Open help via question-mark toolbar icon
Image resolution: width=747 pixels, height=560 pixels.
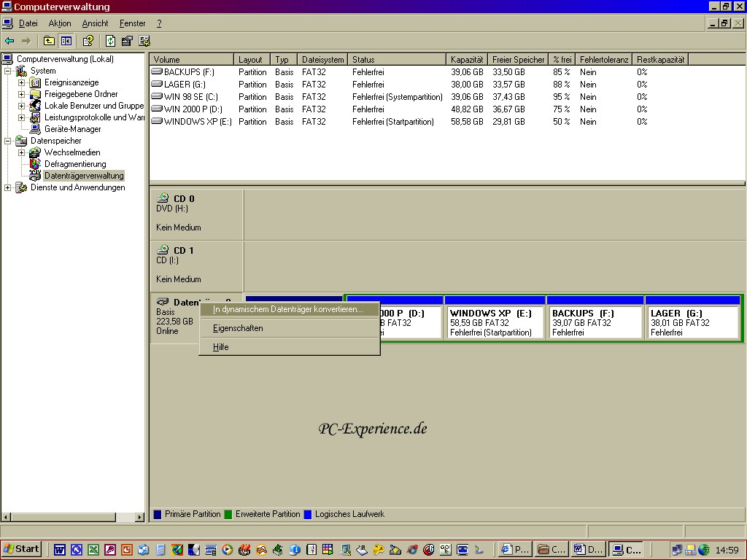point(88,41)
